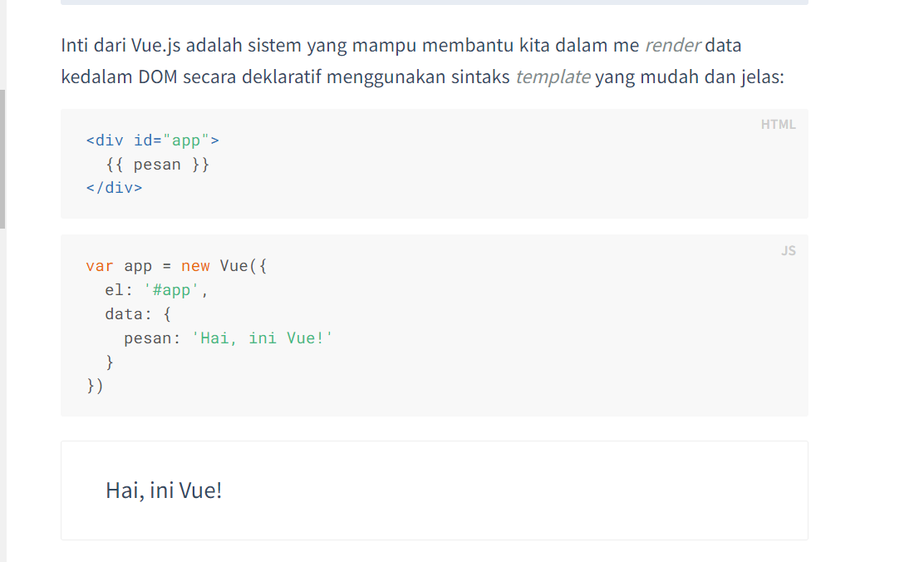Click the '#app' string in JS code
Viewport: 924px width, 562px height.
[x=171, y=291]
